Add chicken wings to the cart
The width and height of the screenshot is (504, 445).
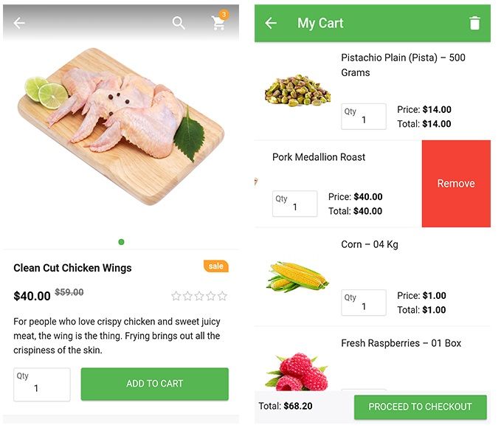point(155,384)
